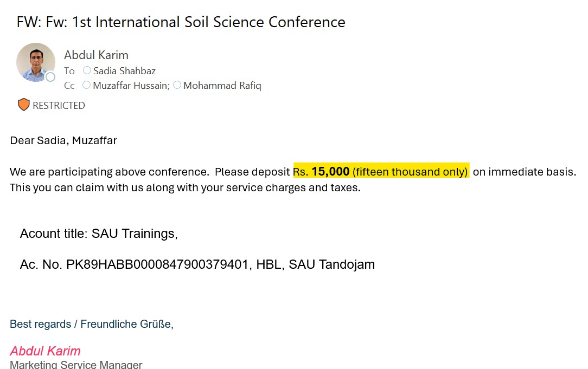The image size is (588, 369).
Task: Click the "Best regards / Freundliche Grüße" line
Action: (92, 324)
